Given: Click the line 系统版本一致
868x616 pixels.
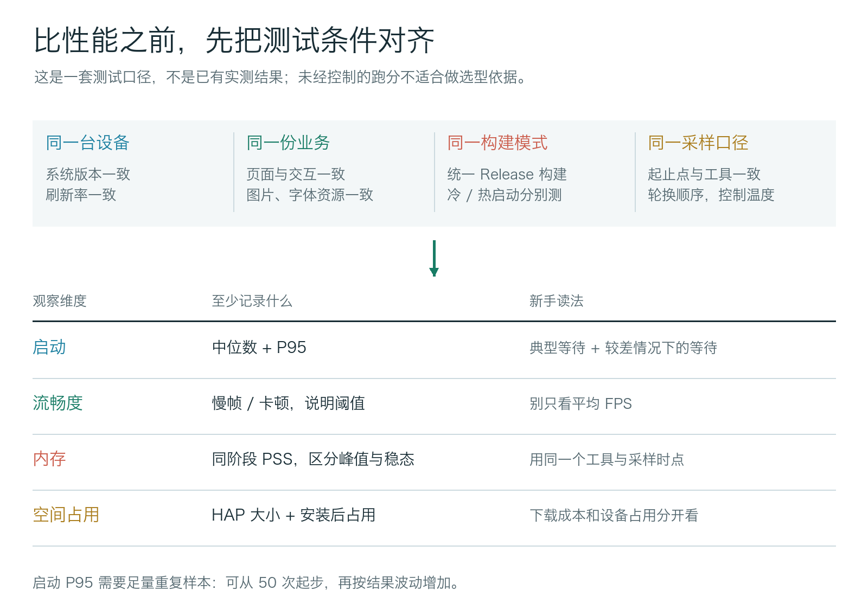Looking at the screenshot, I should point(88,174).
